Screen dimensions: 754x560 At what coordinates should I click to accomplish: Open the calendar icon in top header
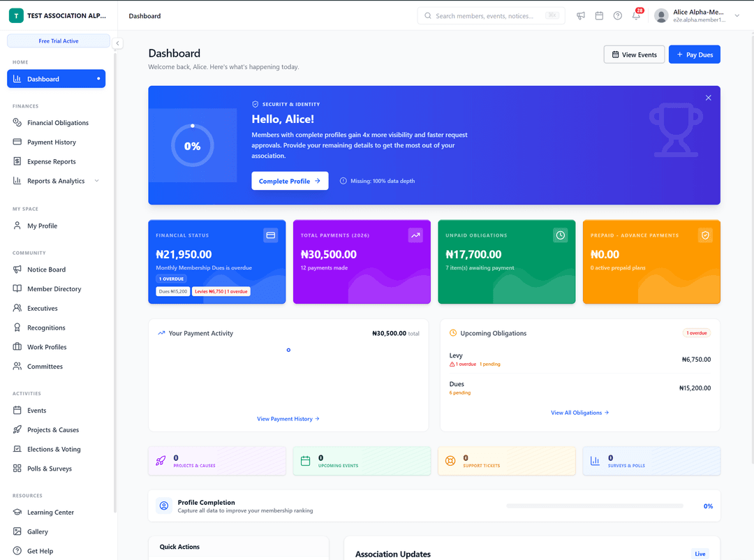click(599, 16)
